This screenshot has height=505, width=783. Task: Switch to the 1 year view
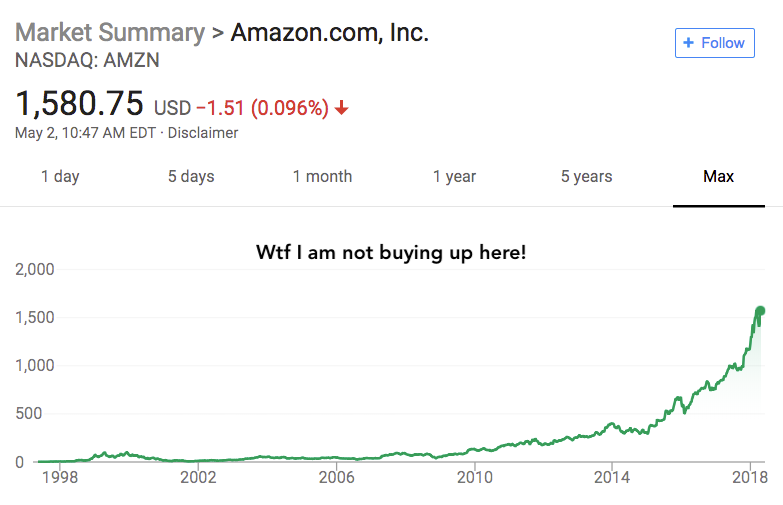point(454,176)
